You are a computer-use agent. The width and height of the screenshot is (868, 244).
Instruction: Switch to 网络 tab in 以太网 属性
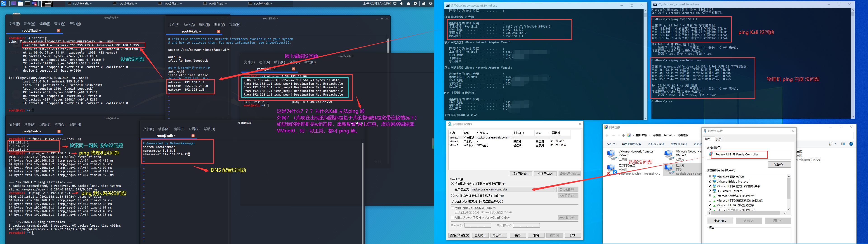click(708, 139)
